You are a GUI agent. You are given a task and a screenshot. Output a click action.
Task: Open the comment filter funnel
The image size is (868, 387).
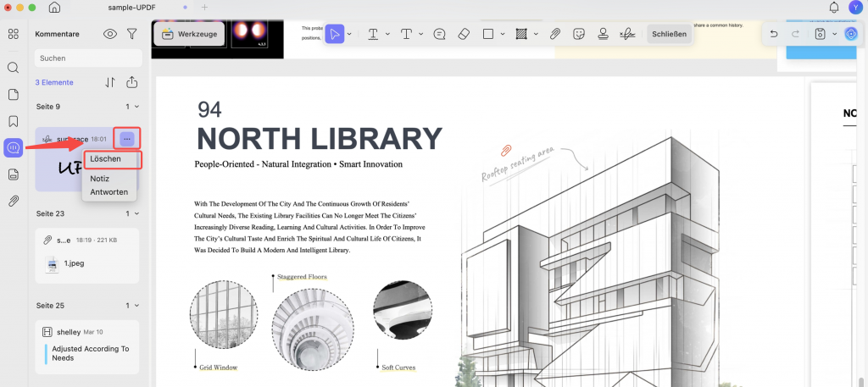coord(131,34)
